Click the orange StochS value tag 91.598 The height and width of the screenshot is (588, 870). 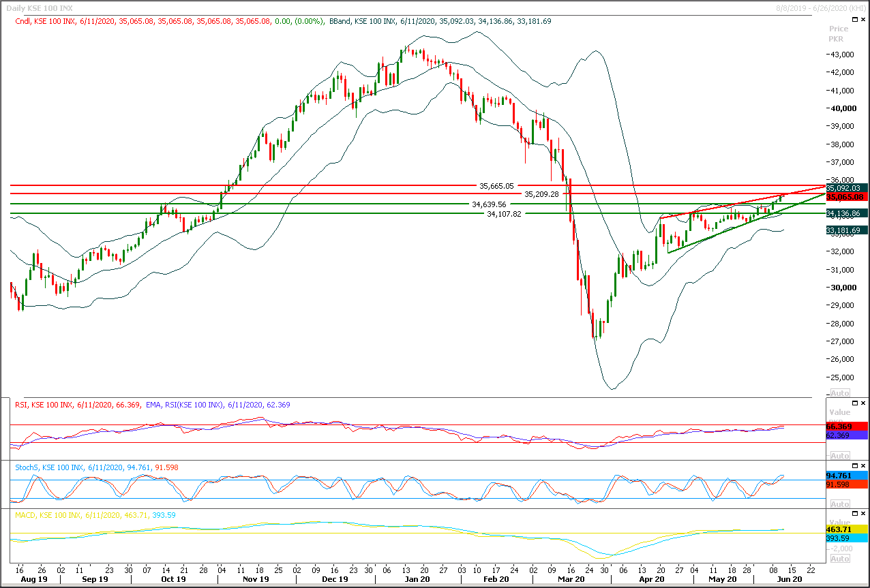[847, 484]
